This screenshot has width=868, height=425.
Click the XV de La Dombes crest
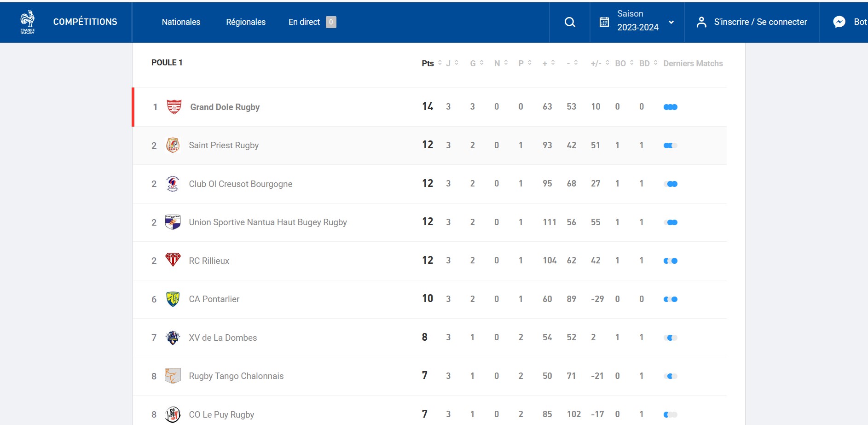173,338
